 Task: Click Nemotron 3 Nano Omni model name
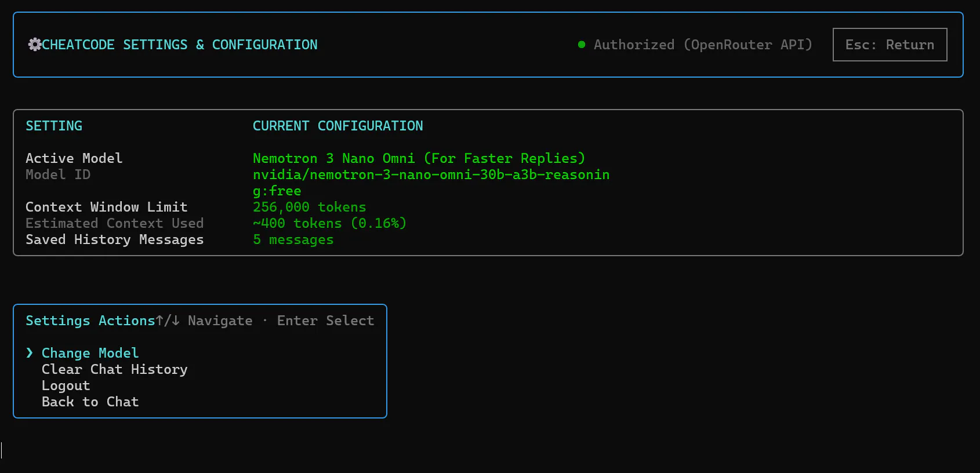click(x=419, y=158)
